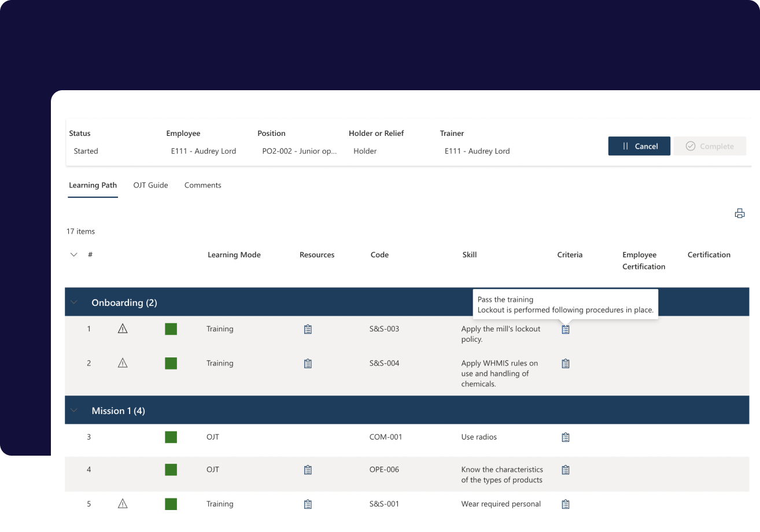Click the Cancel button
This screenshot has width=760, height=532.
pos(639,146)
